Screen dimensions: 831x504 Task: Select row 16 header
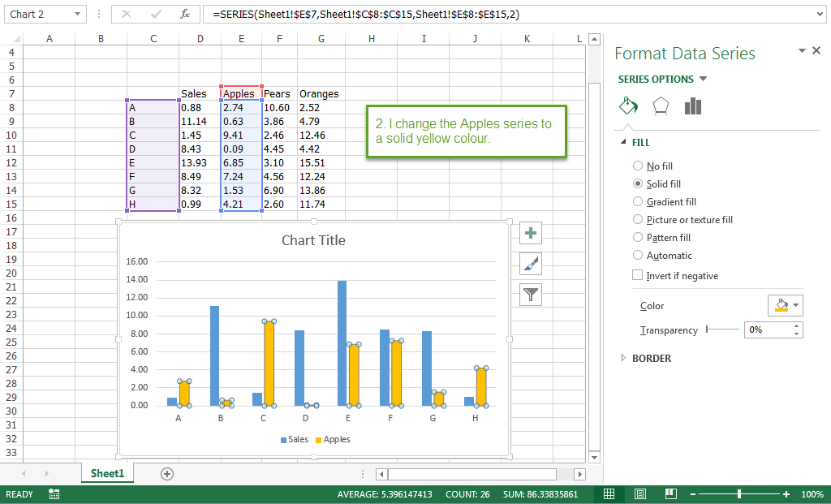11,218
